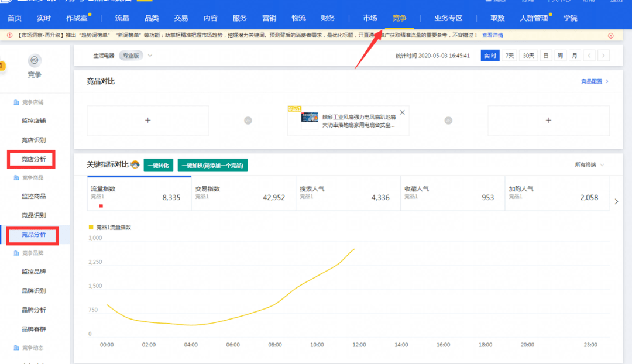Viewport: 632px width, 364px height.
Task: Click the 一键转化 button
Action: coord(158,166)
